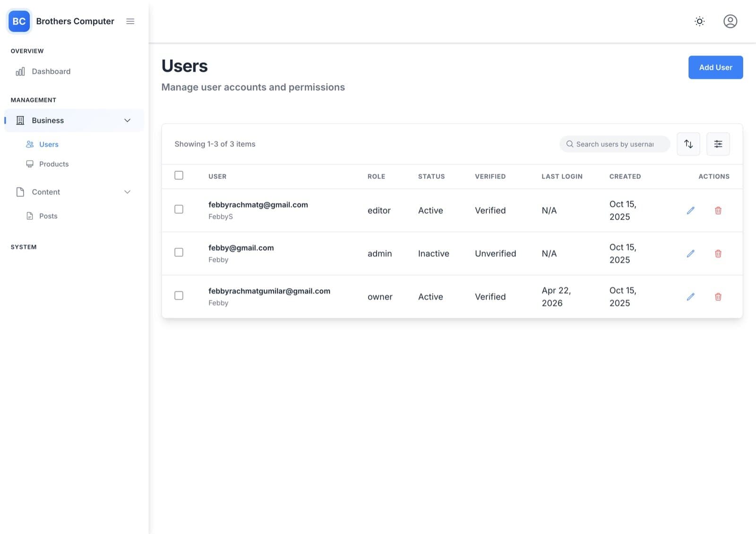Click the Business building icon

(x=20, y=120)
